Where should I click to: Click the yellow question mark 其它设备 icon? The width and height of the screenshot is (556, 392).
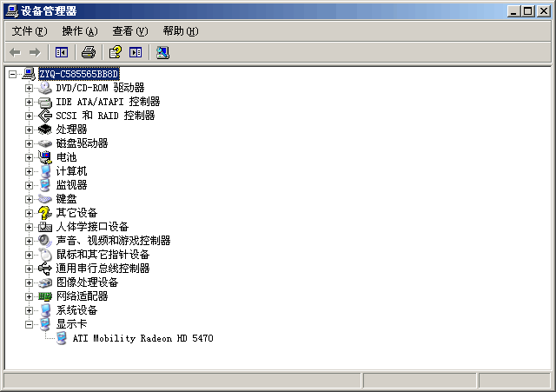pos(45,213)
